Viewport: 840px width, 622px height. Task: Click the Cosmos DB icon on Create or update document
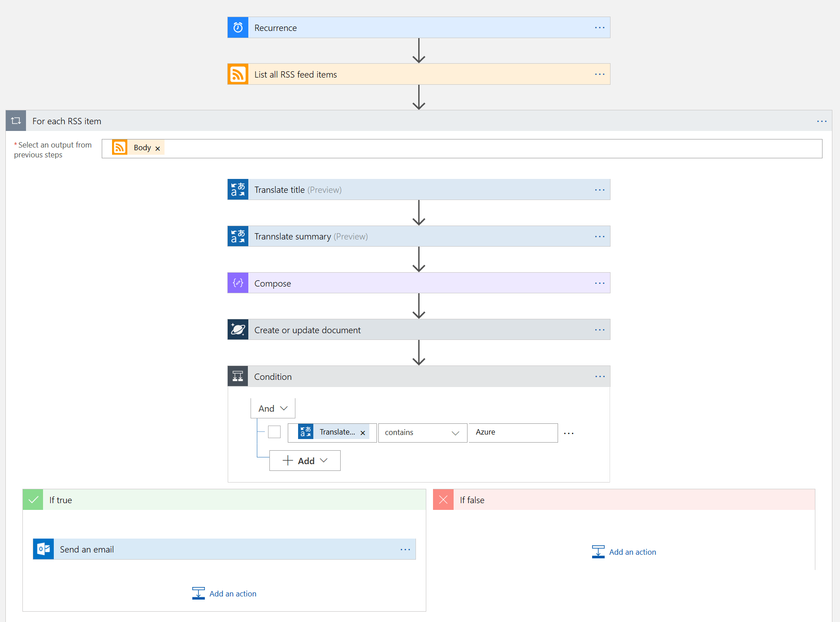tap(238, 330)
